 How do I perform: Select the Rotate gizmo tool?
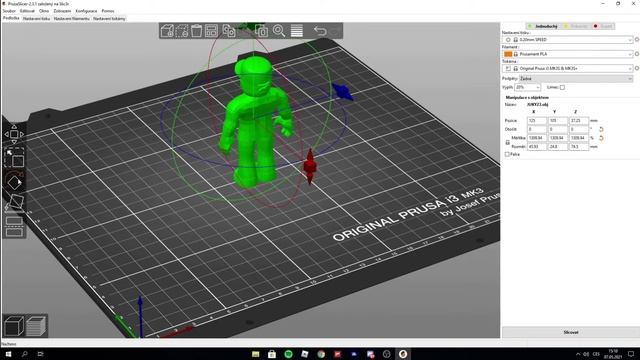(x=14, y=181)
